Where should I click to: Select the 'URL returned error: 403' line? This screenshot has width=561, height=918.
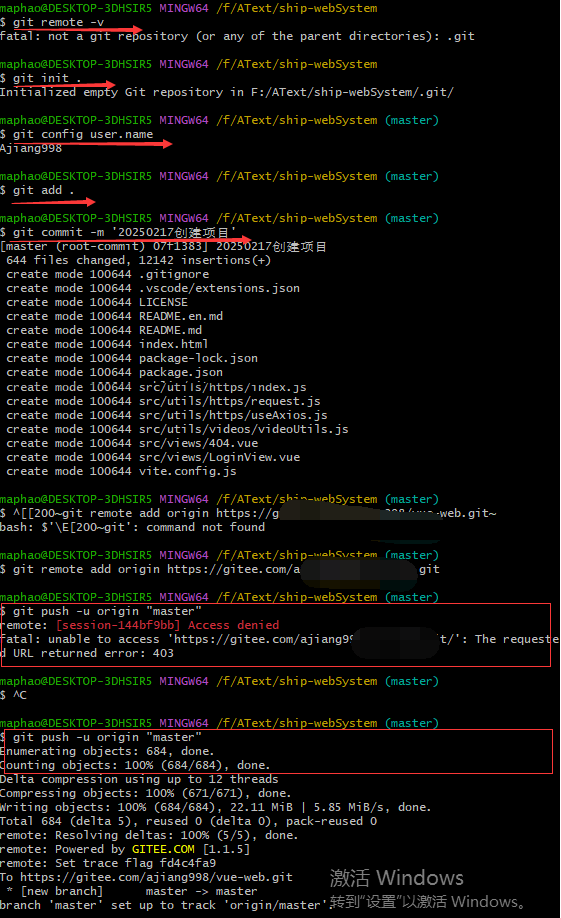click(x=87, y=653)
